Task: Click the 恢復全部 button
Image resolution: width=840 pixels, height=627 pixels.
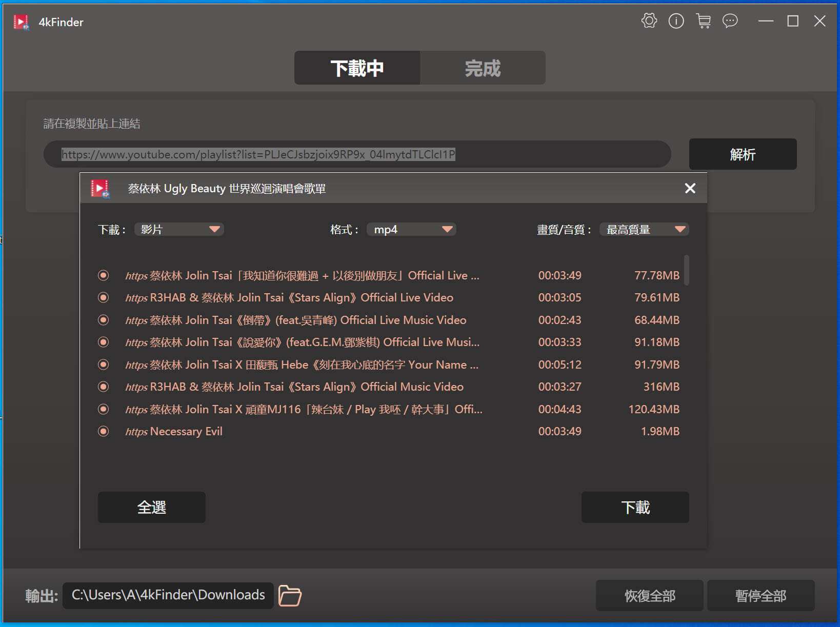Action: click(650, 595)
